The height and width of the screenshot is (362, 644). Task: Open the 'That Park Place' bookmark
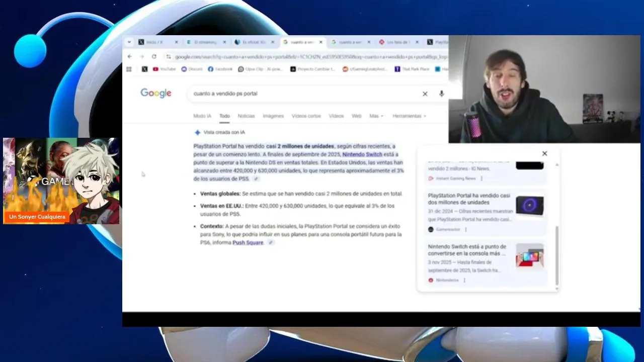(412, 69)
